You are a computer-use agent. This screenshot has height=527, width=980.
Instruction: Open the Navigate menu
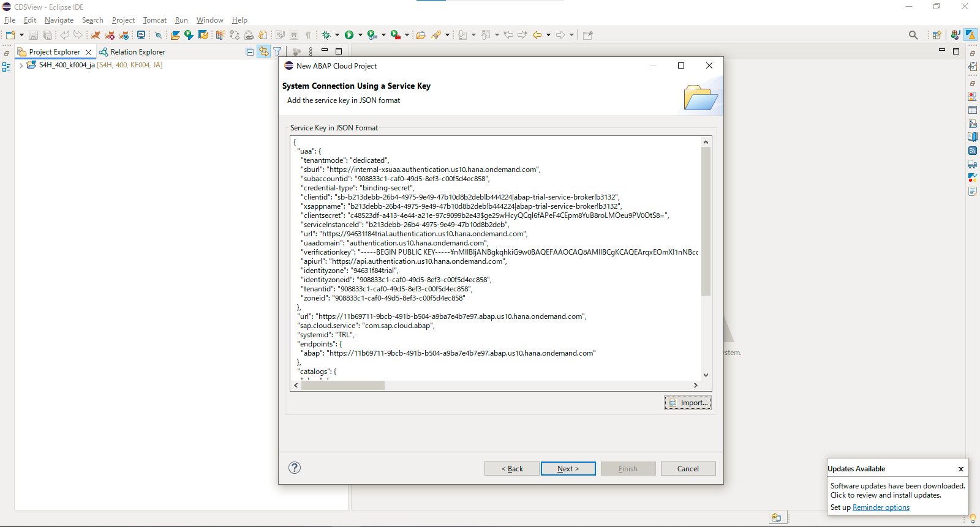coord(59,20)
